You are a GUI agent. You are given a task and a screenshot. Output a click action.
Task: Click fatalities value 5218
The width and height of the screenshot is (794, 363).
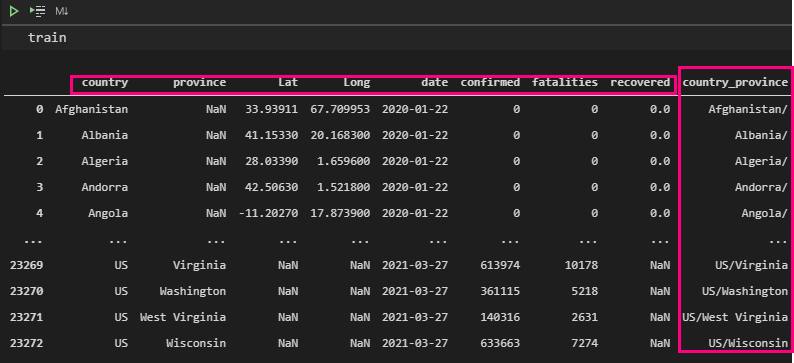tap(584, 291)
